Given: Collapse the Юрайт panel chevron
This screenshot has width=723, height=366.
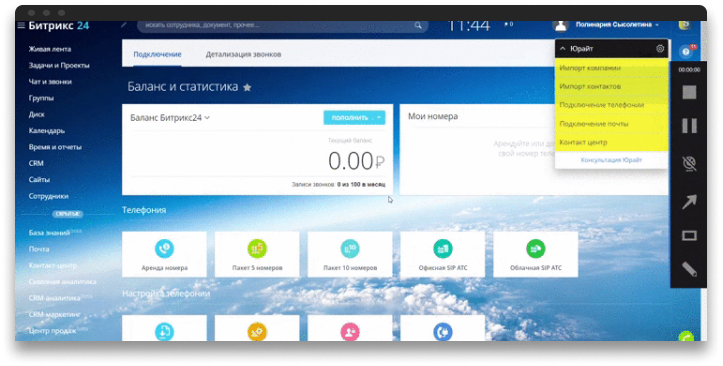Looking at the screenshot, I should pos(562,48).
